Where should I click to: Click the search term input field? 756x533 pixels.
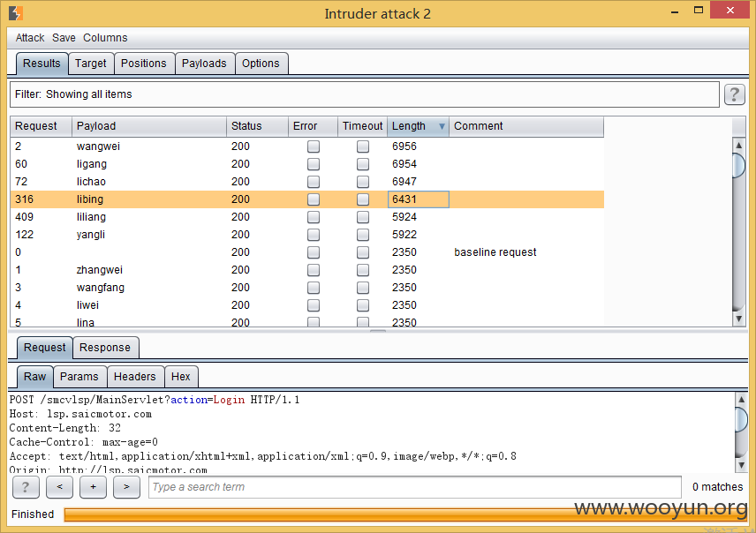414,487
